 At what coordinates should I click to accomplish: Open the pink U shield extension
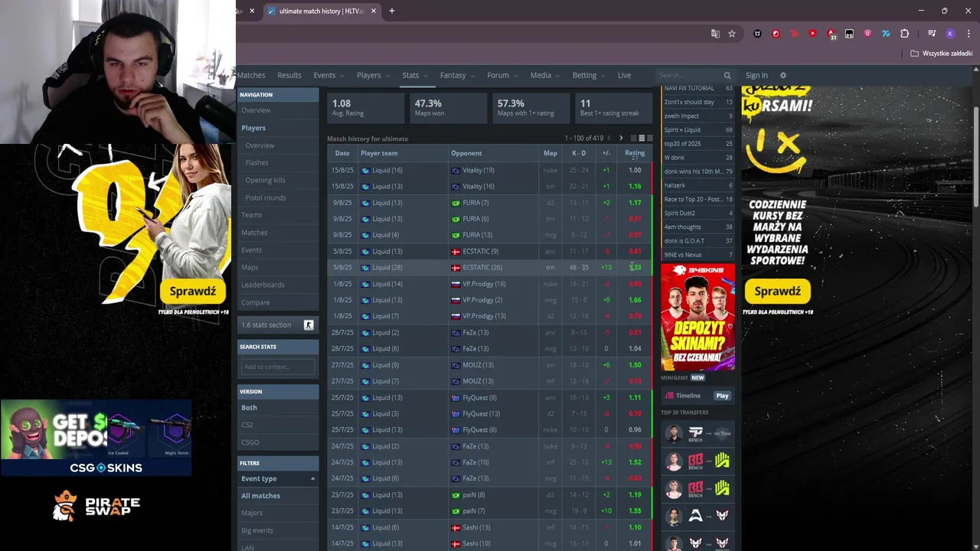click(x=867, y=34)
